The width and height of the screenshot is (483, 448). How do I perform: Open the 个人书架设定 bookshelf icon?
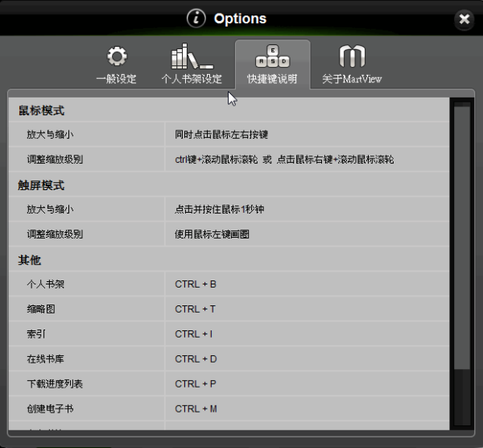192,56
